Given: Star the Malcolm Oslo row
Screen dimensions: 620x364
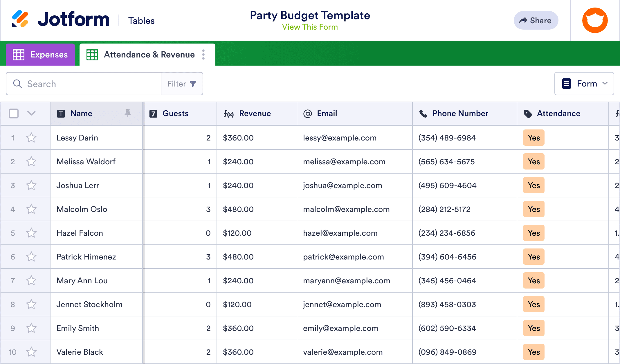Looking at the screenshot, I should click(x=31, y=209).
